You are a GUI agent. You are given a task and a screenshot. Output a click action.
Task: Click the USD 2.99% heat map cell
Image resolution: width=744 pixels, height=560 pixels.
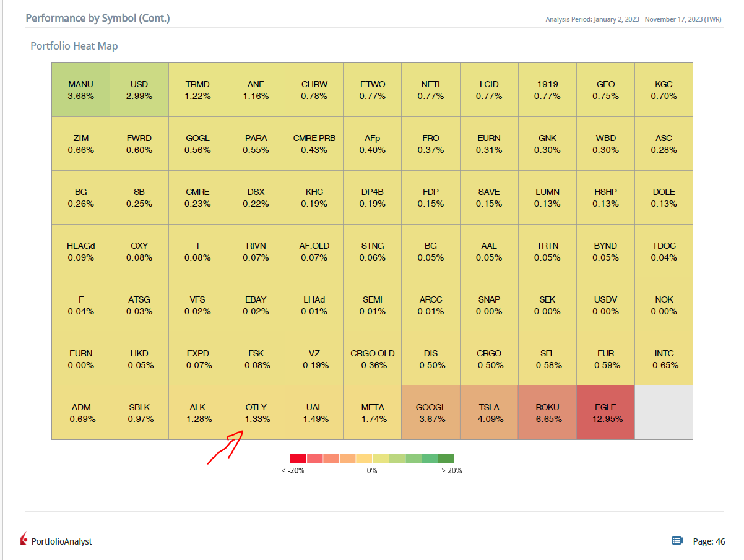coord(139,90)
